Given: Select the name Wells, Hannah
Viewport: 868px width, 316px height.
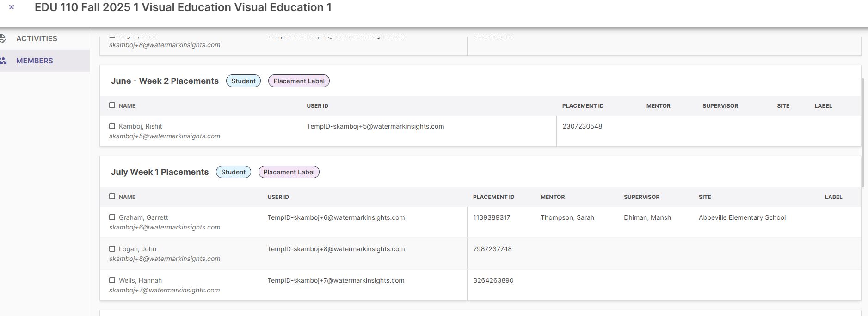Looking at the screenshot, I should point(140,280).
